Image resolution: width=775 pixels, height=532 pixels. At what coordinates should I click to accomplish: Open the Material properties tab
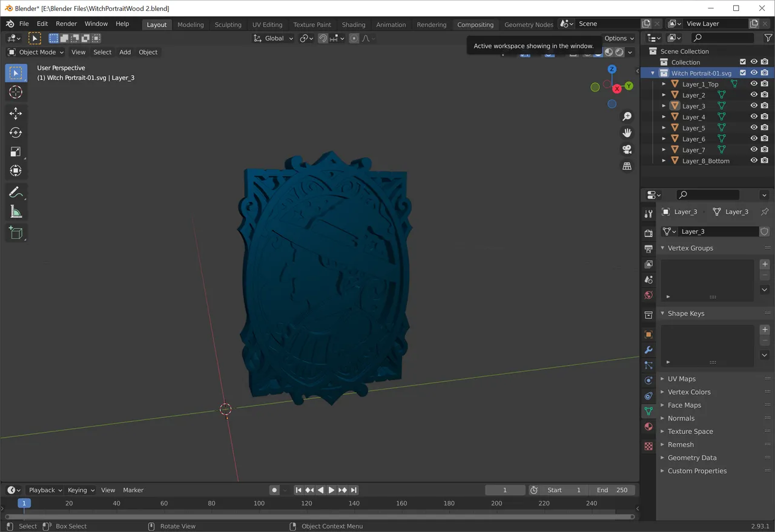coord(648,427)
